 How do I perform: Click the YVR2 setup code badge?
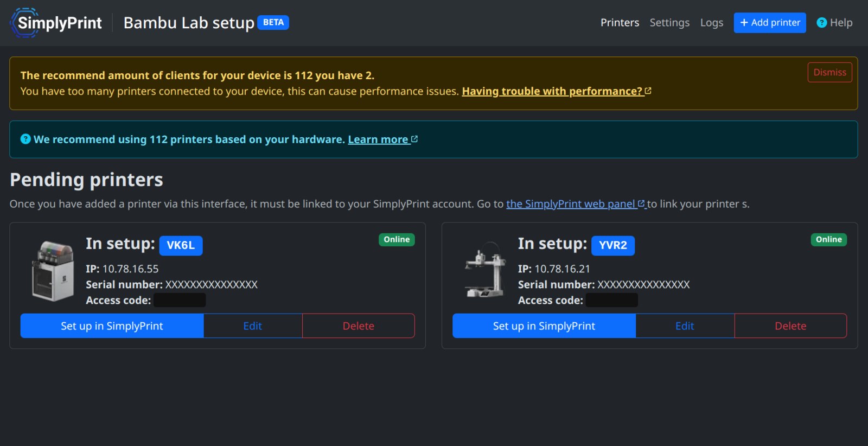pos(613,245)
